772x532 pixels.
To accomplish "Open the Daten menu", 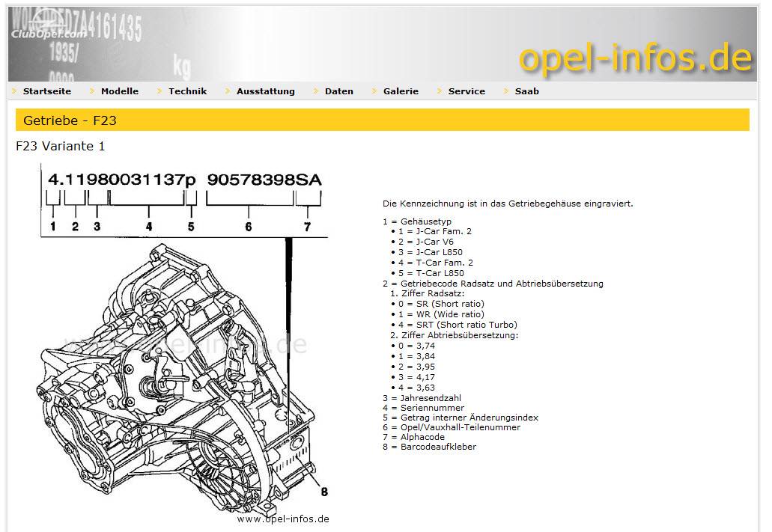I will click(x=338, y=91).
